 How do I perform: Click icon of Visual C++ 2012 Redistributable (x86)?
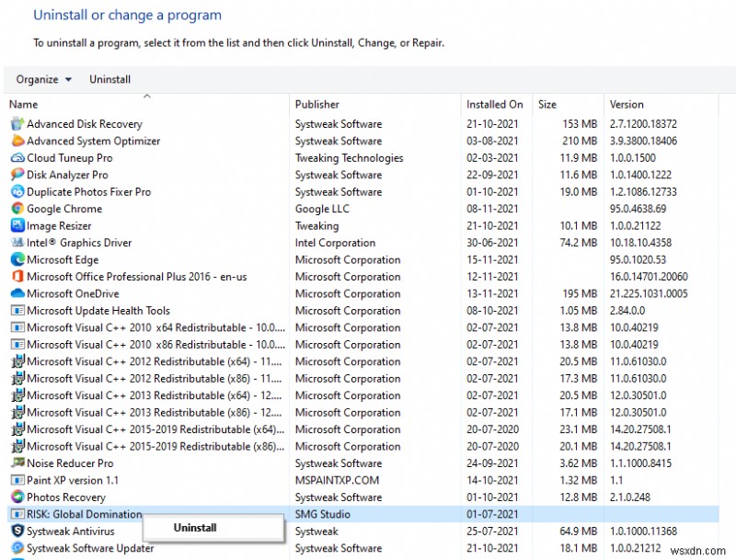[17, 378]
